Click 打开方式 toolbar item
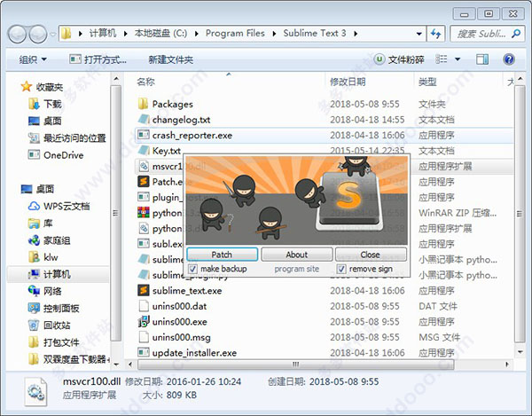Viewport: 532px width, 416px height. click(x=98, y=59)
